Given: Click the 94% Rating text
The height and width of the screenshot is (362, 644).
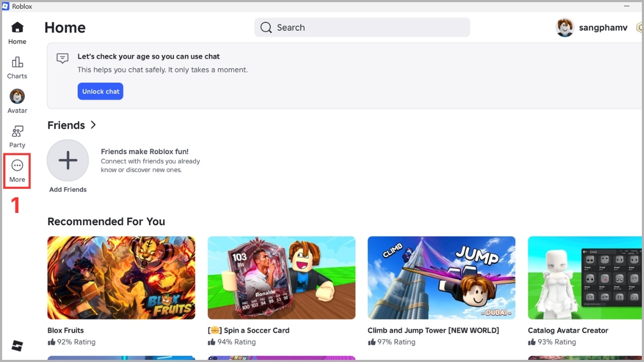Looking at the screenshot, I should tap(236, 342).
